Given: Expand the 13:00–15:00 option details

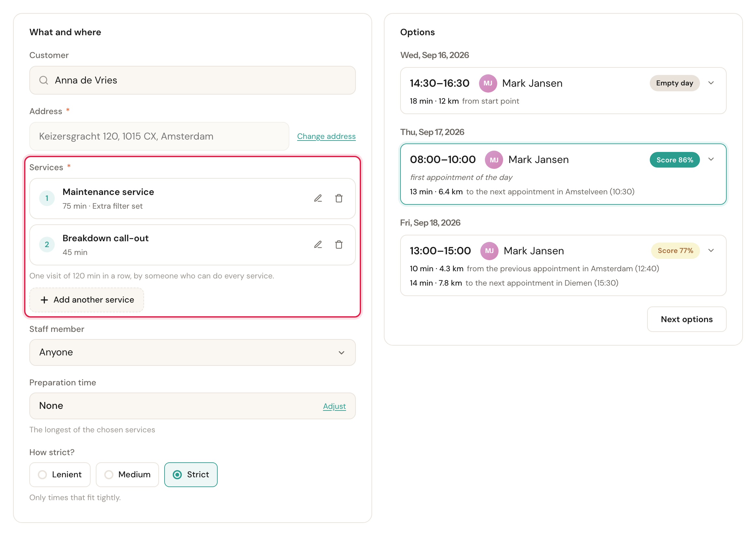Looking at the screenshot, I should click(x=711, y=251).
